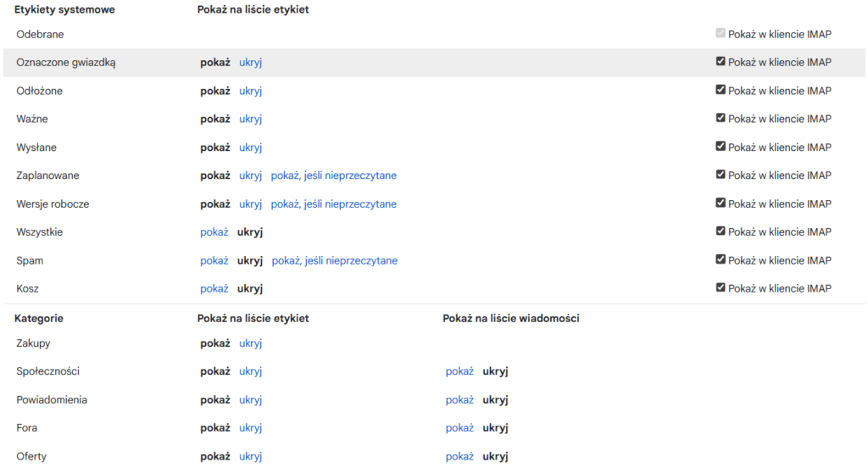This screenshot has height=468, width=868.
Task: Click the 'Etykiety systemowe' heading
Action: pyautogui.click(x=64, y=9)
